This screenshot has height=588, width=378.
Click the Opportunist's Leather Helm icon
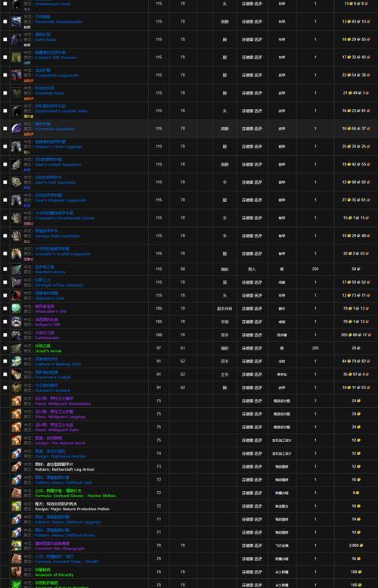[x=16, y=110]
